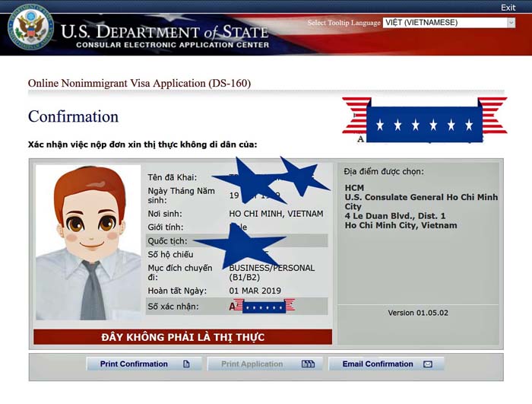Click the 'Hoàn tất Ngày:' label

coord(177,291)
